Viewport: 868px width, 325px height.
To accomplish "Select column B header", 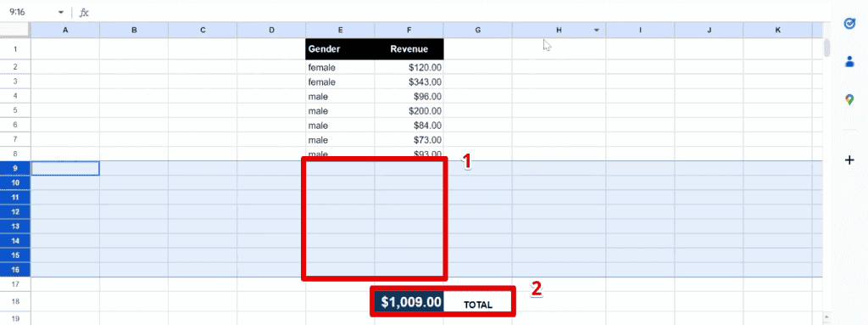I will [134, 31].
